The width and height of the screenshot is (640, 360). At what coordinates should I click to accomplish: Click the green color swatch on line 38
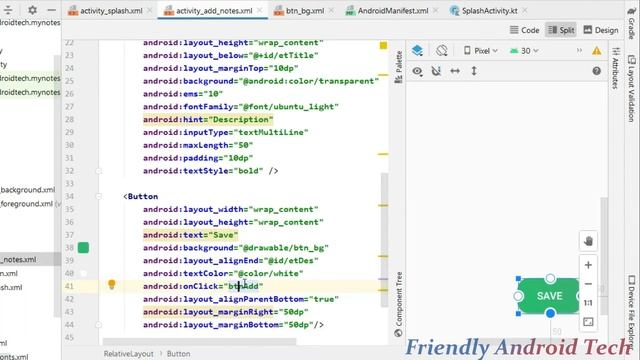[83, 248]
